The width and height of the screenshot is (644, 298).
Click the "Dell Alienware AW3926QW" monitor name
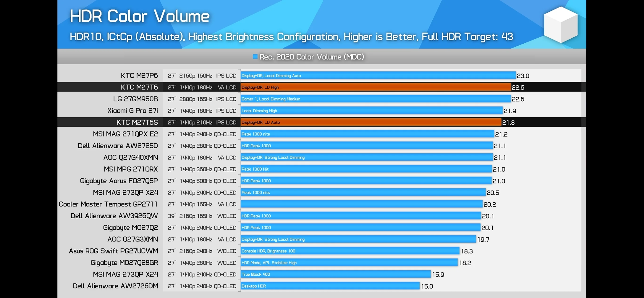[x=114, y=216]
